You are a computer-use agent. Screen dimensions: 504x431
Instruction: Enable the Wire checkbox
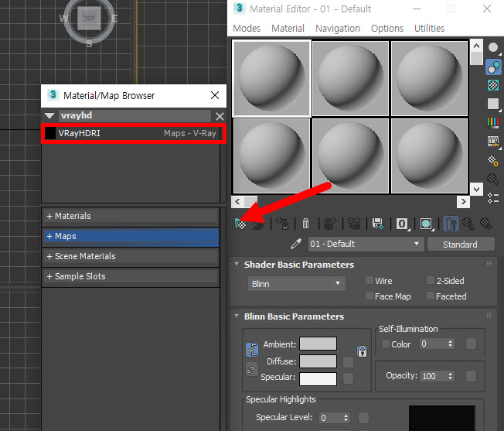[369, 280]
